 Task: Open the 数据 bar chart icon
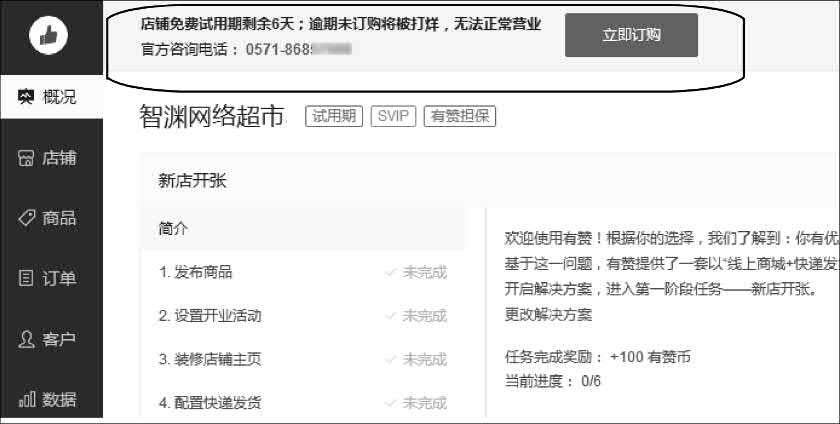(x=27, y=399)
